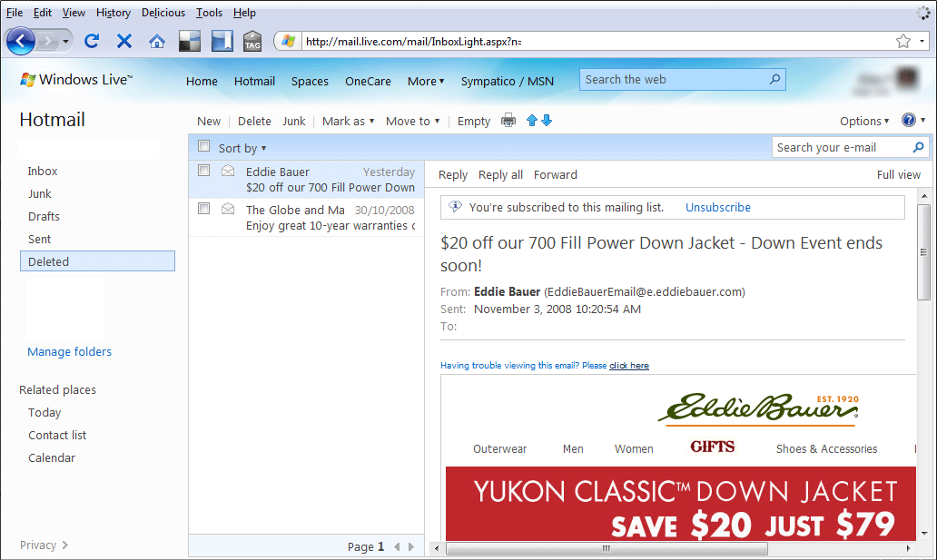Click the TAG bookmark icon
The height and width of the screenshot is (560, 937).
tap(252, 41)
